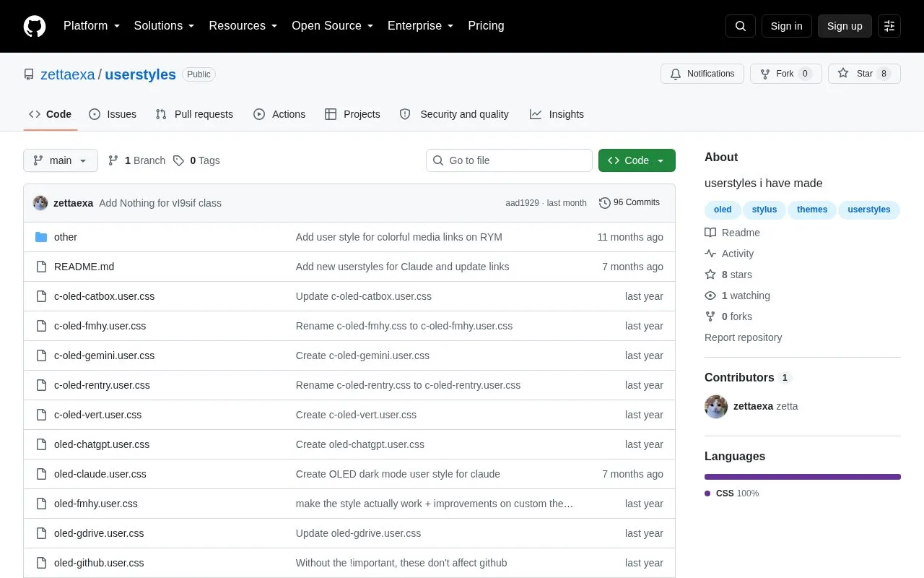Click the README.md file icon
The height and width of the screenshot is (578, 924).
coord(41,267)
